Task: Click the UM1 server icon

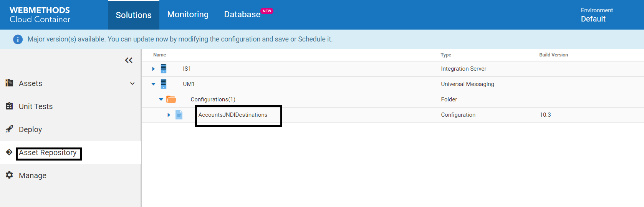Action: click(x=164, y=84)
